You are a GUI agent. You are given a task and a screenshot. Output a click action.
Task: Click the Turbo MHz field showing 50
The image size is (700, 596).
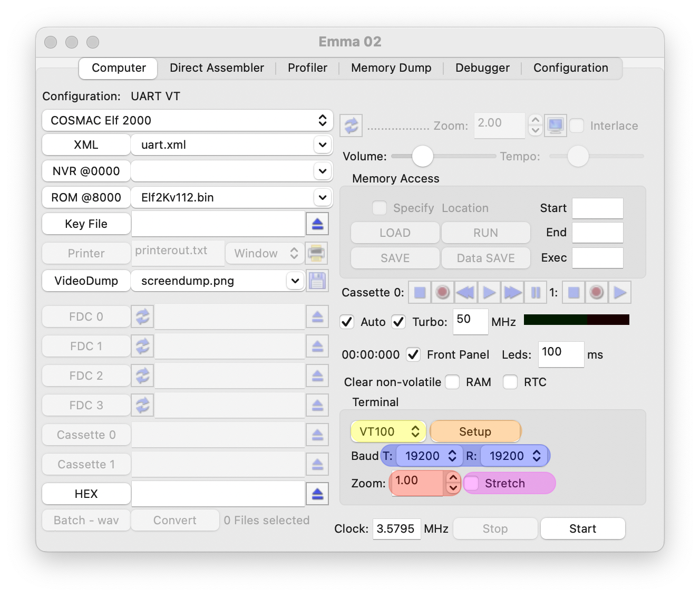tap(471, 322)
